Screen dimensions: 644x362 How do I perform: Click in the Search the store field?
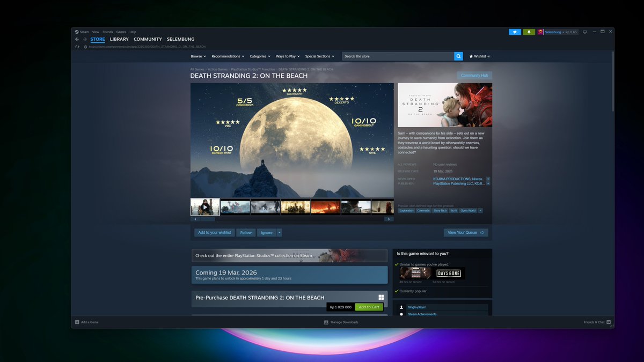(x=398, y=56)
